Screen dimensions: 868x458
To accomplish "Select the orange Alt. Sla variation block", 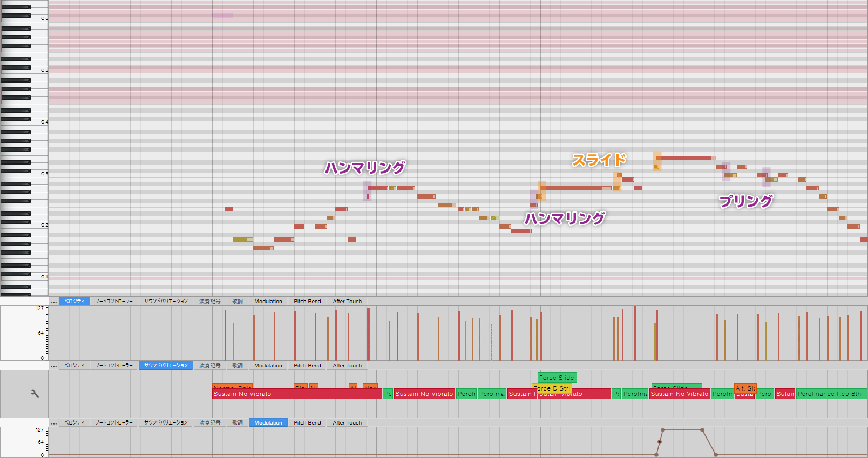I will 745,387.
